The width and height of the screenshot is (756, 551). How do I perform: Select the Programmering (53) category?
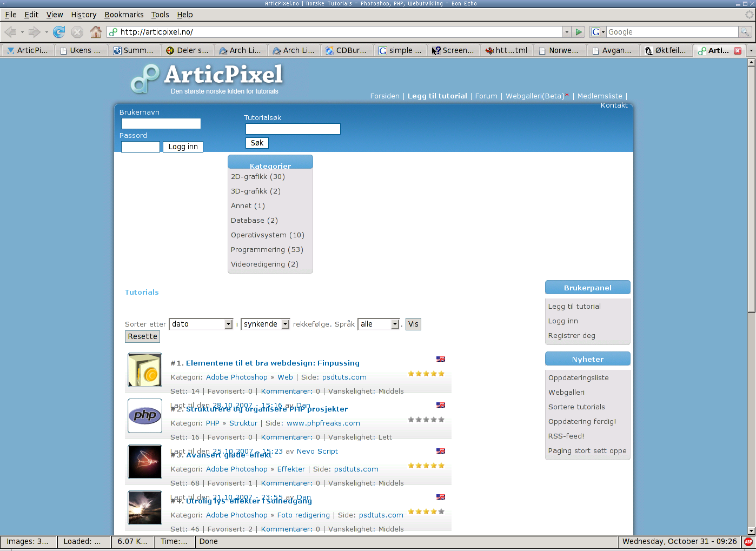tap(267, 250)
